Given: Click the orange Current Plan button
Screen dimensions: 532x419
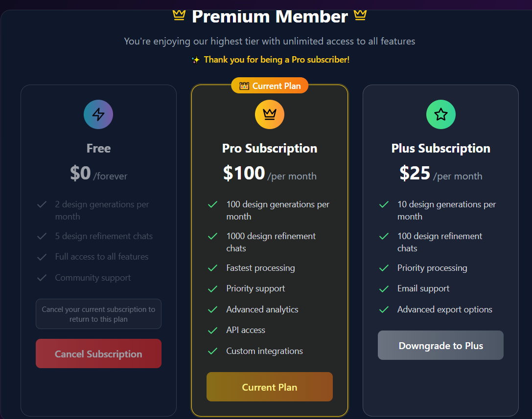Looking at the screenshot, I should point(270,387).
